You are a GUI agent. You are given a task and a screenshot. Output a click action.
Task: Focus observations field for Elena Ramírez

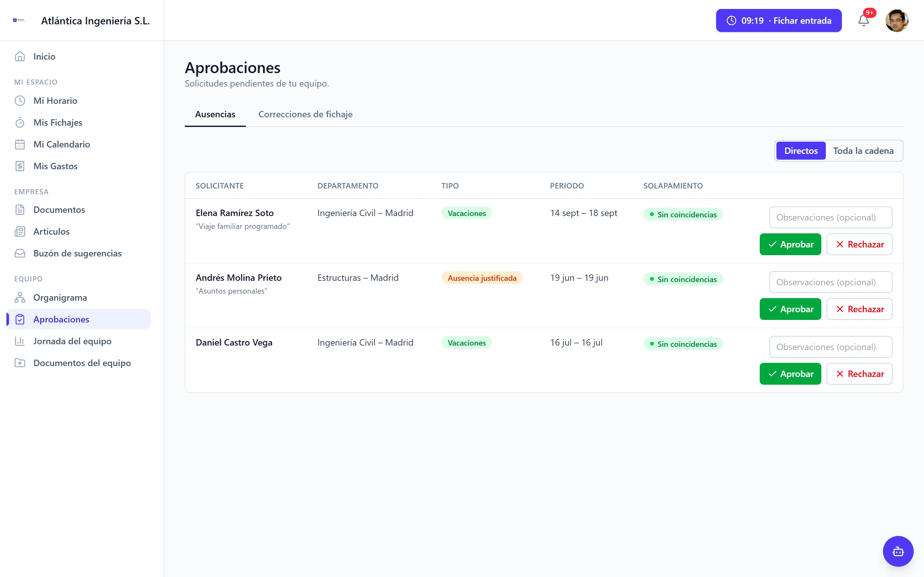[x=830, y=217]
